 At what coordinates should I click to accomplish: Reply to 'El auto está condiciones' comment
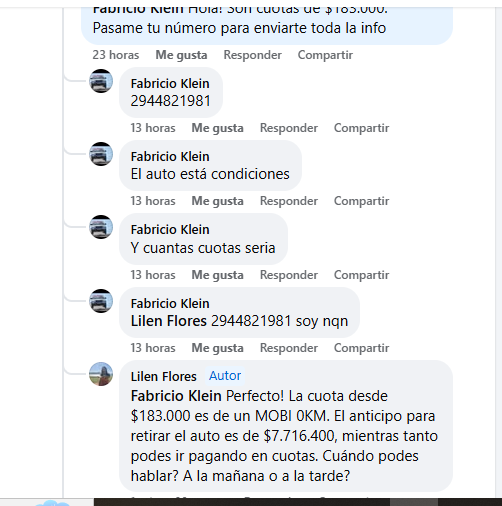[289, 201]
